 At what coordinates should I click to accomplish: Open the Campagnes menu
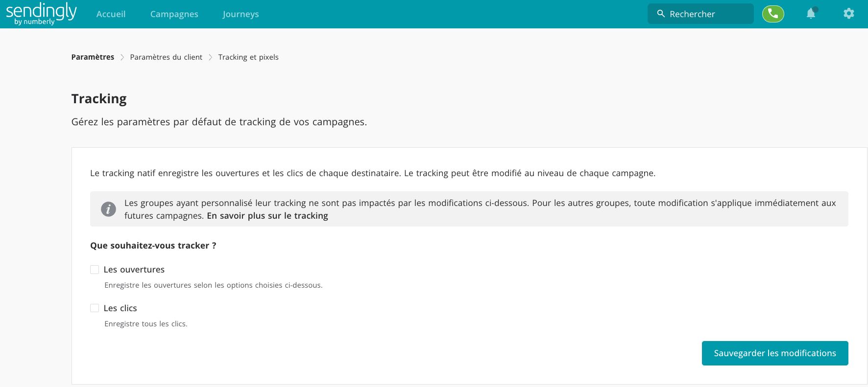coord(174,14)
